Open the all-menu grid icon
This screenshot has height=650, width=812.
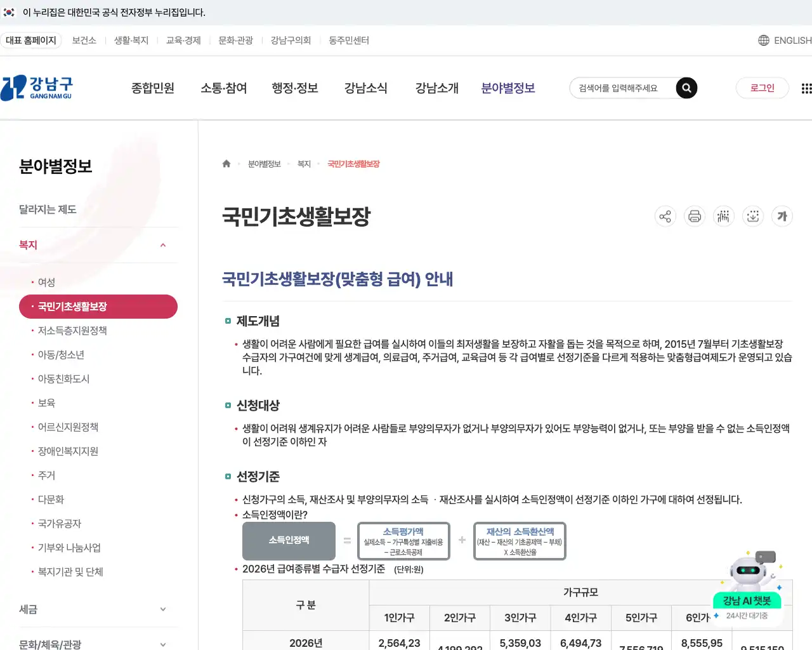(x=806, y=88)
